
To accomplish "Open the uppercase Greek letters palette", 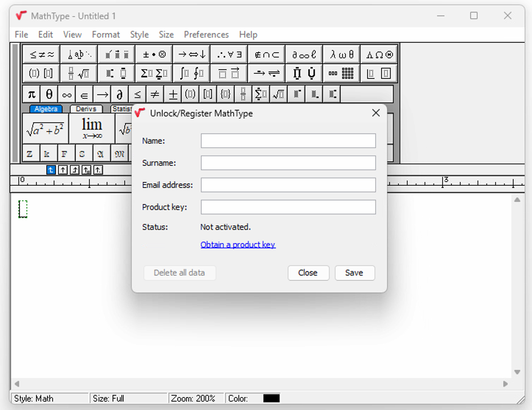I will coord(379,54).
